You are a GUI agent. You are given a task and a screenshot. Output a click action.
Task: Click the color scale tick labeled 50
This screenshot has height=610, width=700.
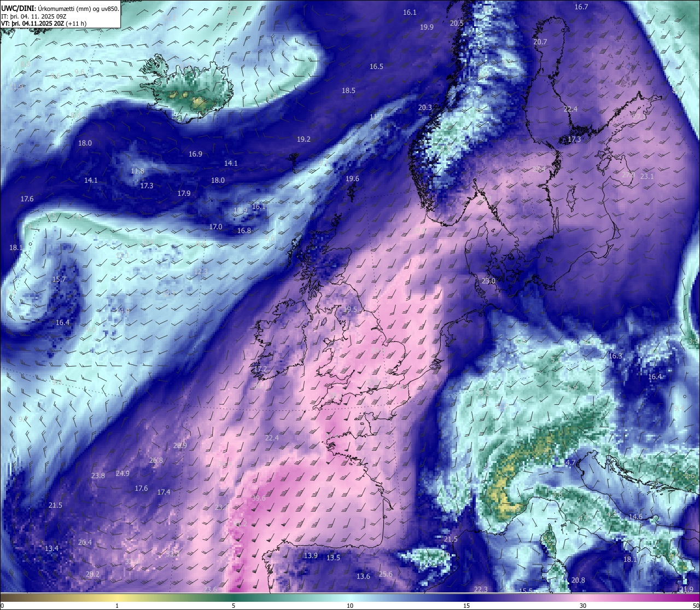pyautogui.click(x=695, y=606)
